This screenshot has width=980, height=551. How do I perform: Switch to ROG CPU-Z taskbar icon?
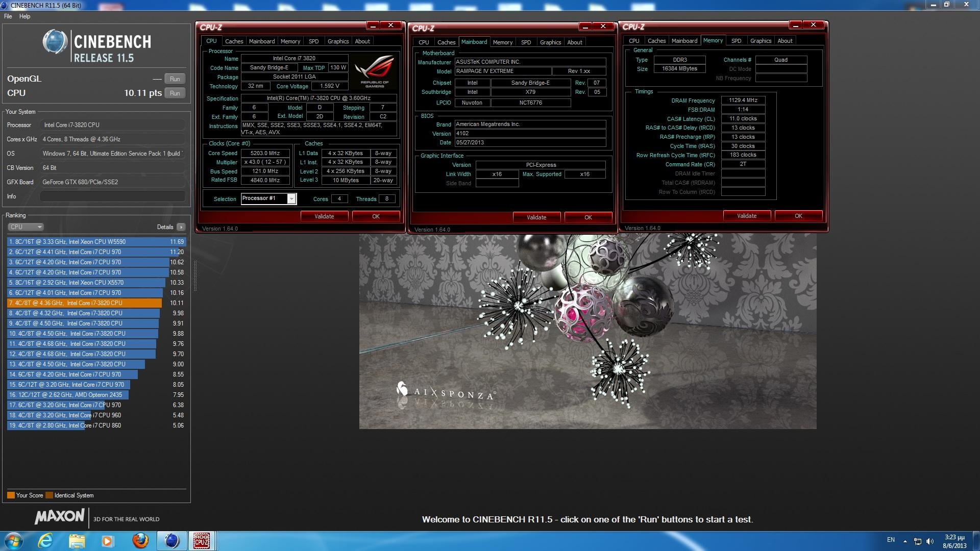(x=202, y=541)
